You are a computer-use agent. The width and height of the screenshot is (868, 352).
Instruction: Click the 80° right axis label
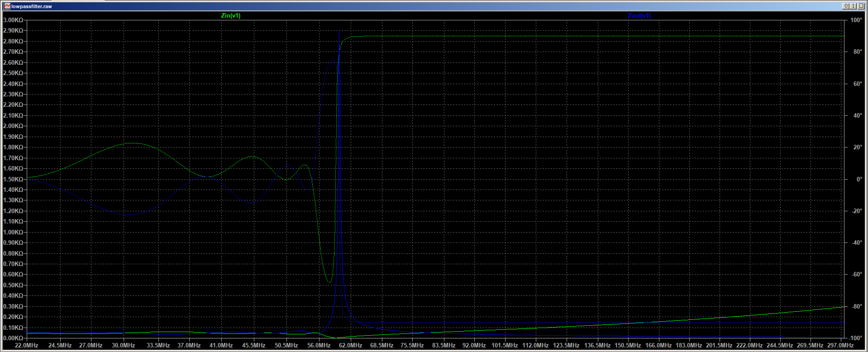858,52
